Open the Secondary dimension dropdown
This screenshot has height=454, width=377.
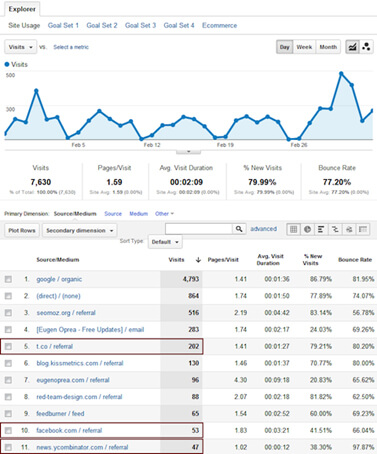[x=80, y=231]
